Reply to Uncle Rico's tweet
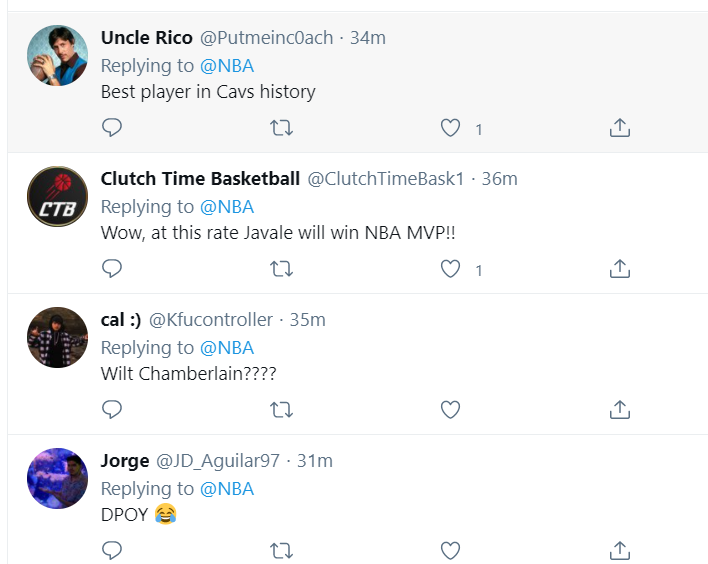 tap(112, 128)
